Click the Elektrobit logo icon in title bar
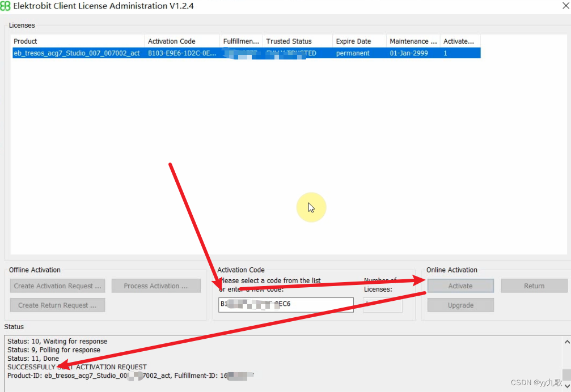 pyautogui.click(x=6, y=6)
